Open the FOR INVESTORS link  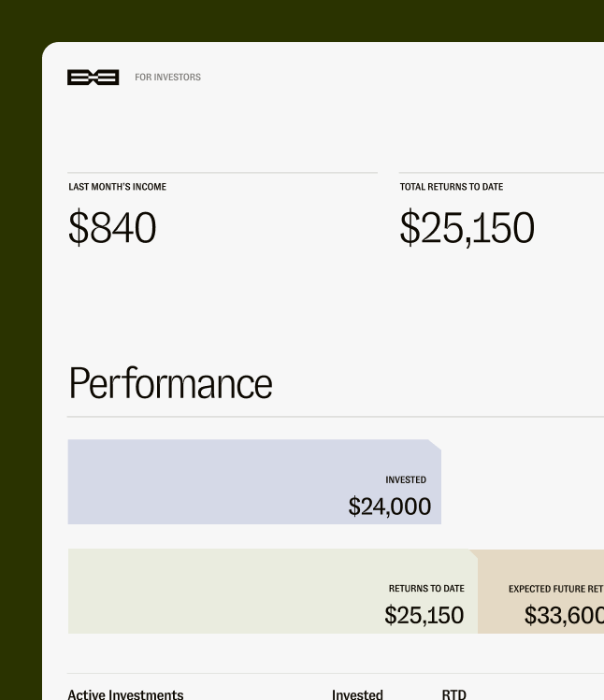coord(167,78)
